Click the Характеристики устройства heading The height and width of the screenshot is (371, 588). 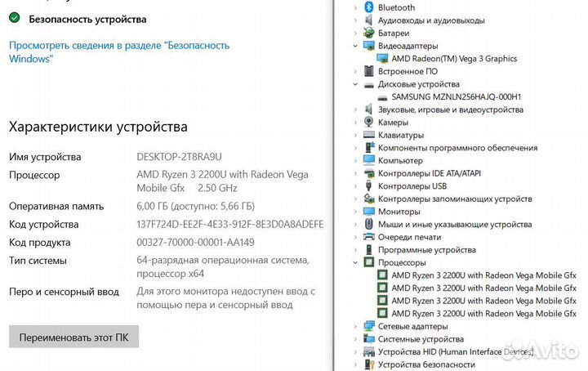pyautogui.click(x=98, y=127)
